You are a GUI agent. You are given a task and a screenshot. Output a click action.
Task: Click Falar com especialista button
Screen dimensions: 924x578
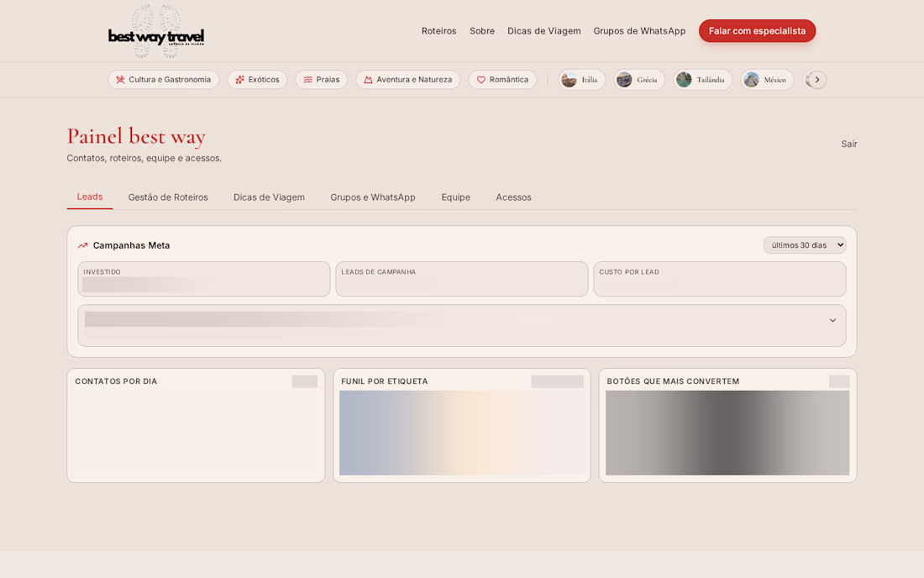(x=757, y=30)
